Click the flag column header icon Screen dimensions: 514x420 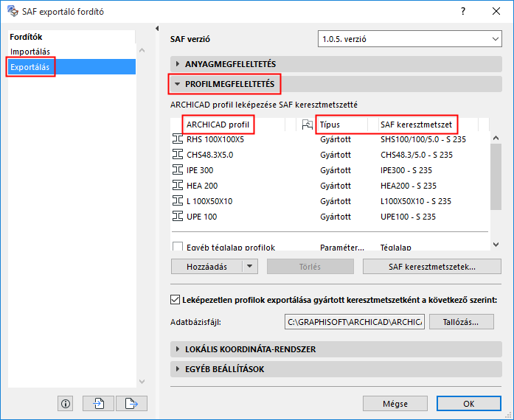point(308,125)
